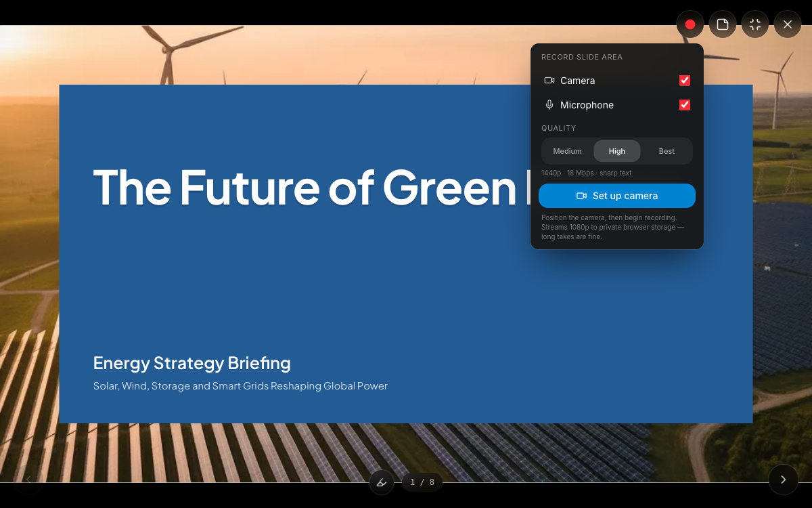812x508 pixels.
Task: Uncheck the Microphone checkbox
Action: click(x=685, y=105)
